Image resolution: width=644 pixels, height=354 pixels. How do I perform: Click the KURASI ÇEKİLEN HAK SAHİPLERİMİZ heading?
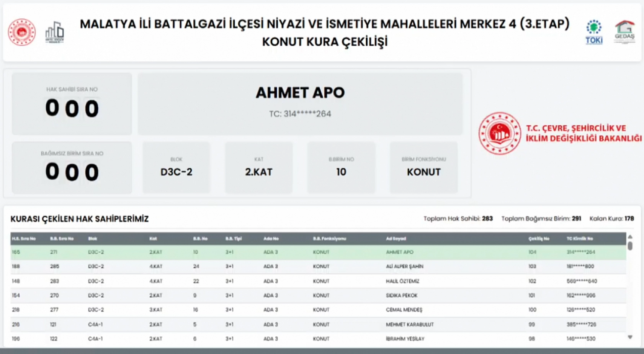click(x=80, y=219)
